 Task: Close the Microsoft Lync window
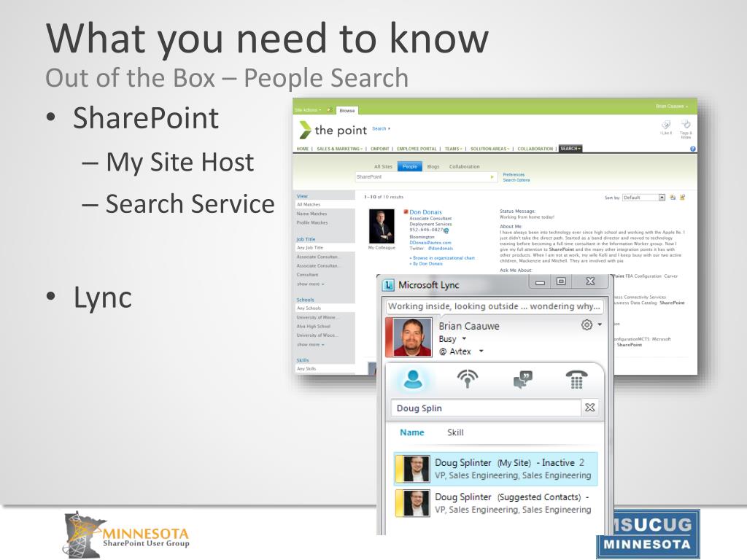tap(590, 281)
